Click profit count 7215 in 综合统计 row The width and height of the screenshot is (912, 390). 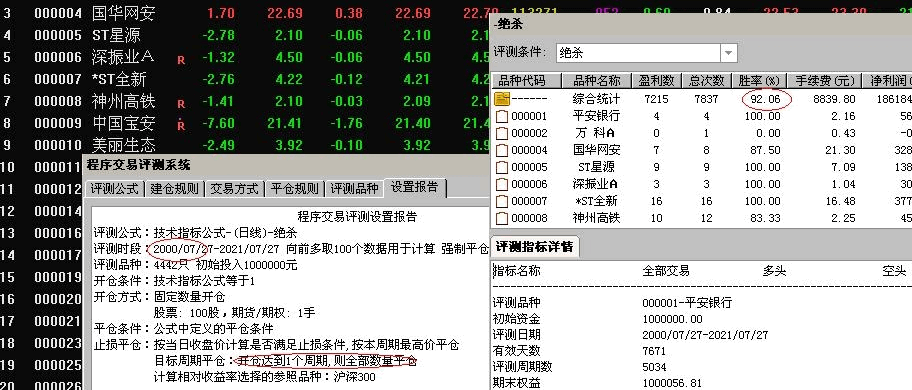[657, 99]
